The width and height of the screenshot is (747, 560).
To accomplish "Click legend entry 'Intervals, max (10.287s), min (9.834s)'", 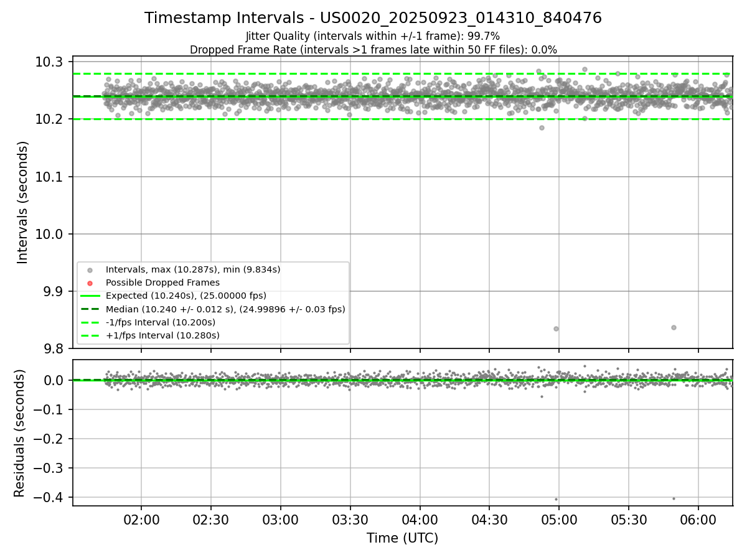I will pos(193,269).
